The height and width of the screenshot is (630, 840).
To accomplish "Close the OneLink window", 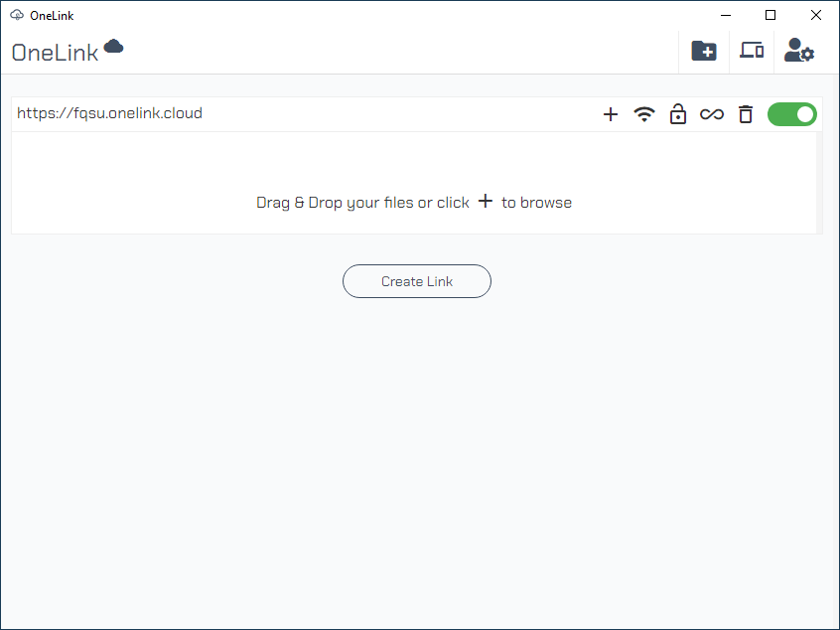I will (x=816, y=15).
